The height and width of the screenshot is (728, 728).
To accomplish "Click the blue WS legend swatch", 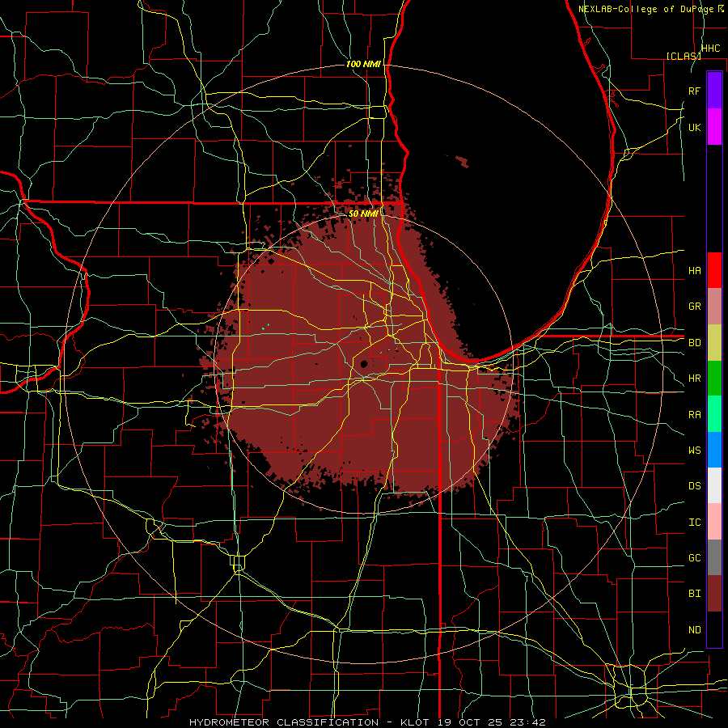I will (714, 450).
